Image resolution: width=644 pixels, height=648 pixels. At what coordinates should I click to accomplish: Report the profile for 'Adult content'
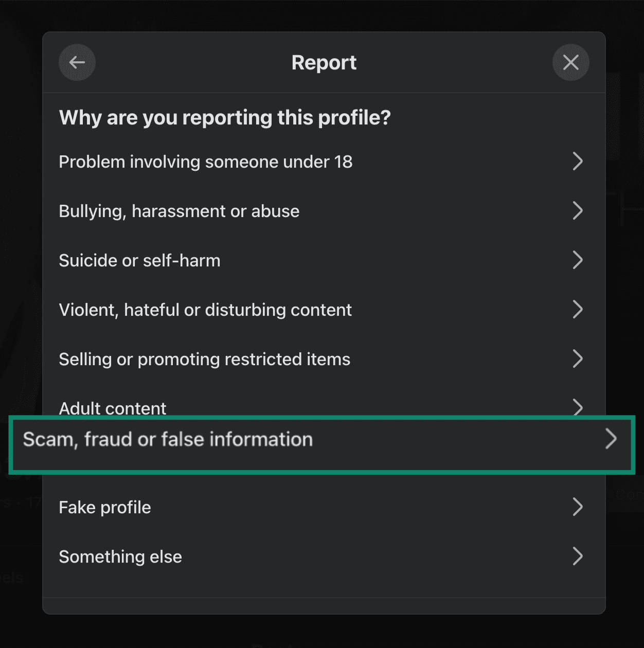tap(112, 408)
